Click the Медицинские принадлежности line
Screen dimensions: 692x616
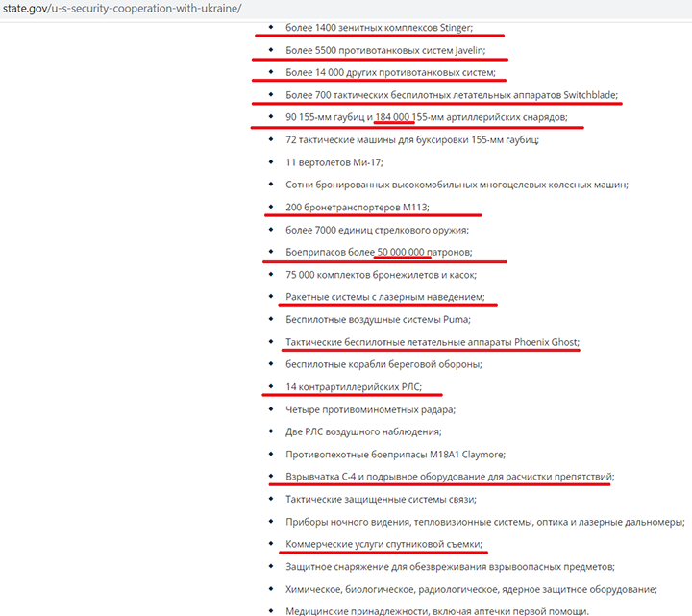(x=436, y=611)
